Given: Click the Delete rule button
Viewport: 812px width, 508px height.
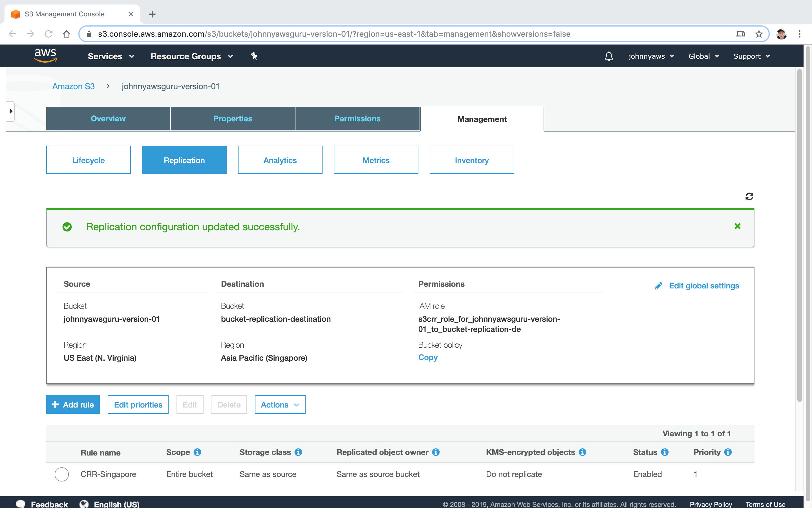Looking at the screenshot, I should click(x=229, y=404).
